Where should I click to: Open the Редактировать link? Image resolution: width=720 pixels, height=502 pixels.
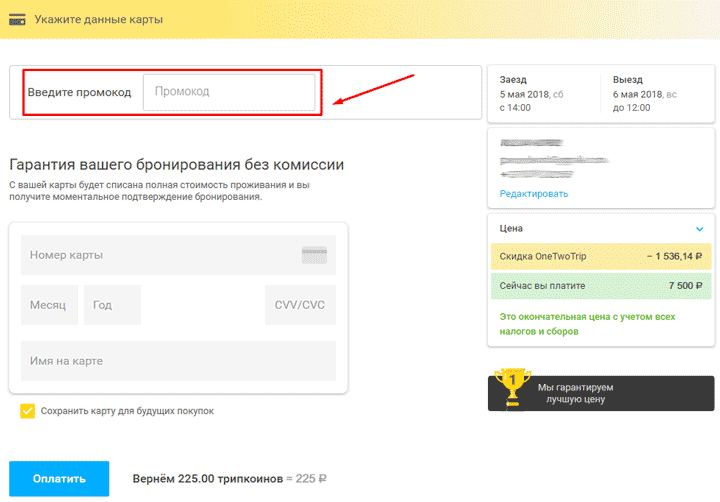pyautogui.click(x=533, y=194)
